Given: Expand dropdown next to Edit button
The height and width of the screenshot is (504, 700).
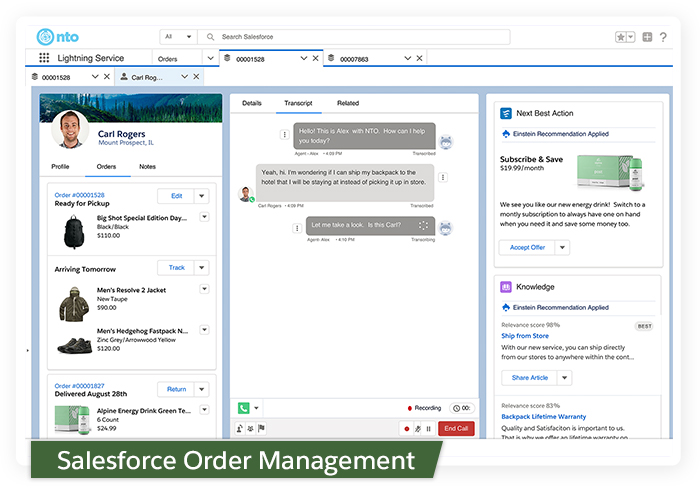Looking at the screenshot, I should (201, 196).
